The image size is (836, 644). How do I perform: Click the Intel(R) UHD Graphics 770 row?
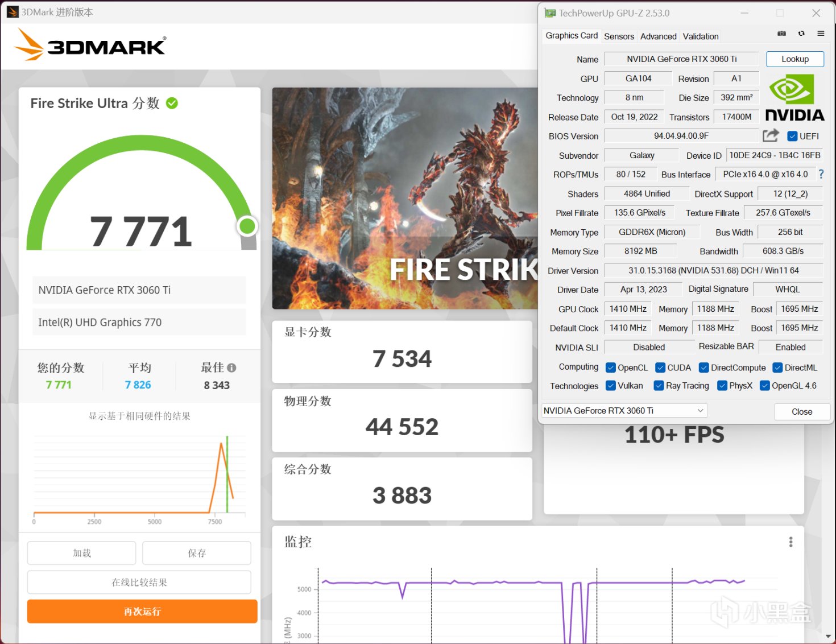(139, 322)
